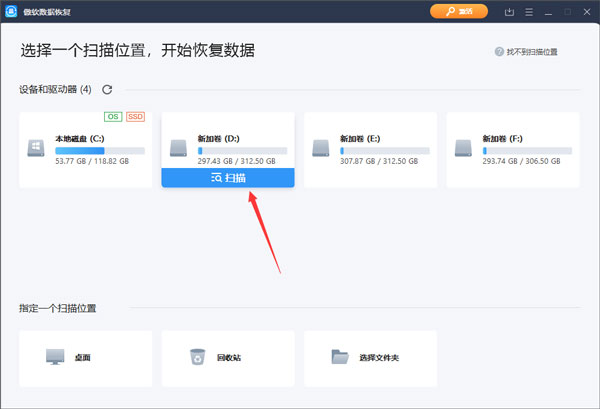Click the recycle bin icon

pyautogui.click(x=197, y=357)
